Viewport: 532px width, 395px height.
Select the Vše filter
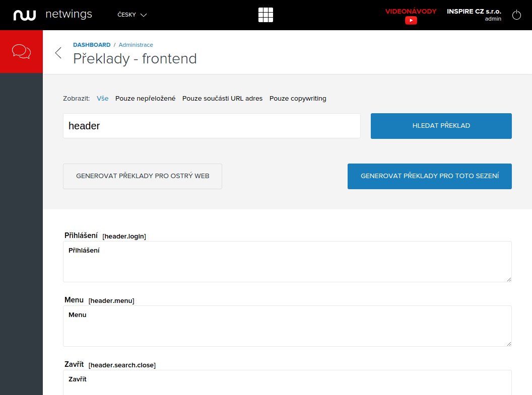coord(102,99)
